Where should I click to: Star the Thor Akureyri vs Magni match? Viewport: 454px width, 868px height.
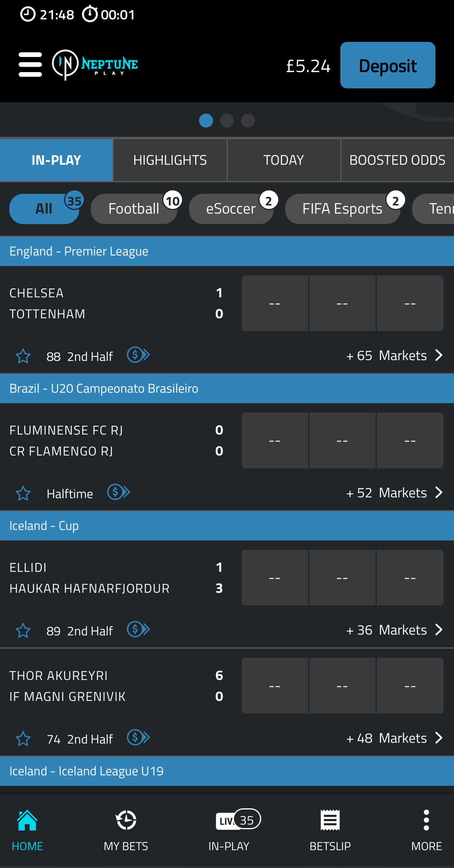point(23,739)
